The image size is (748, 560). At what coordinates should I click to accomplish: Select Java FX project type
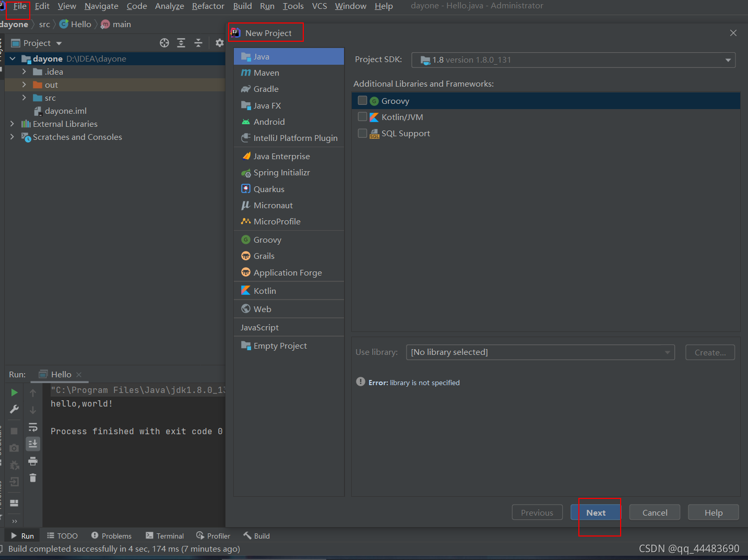[289, 105]
